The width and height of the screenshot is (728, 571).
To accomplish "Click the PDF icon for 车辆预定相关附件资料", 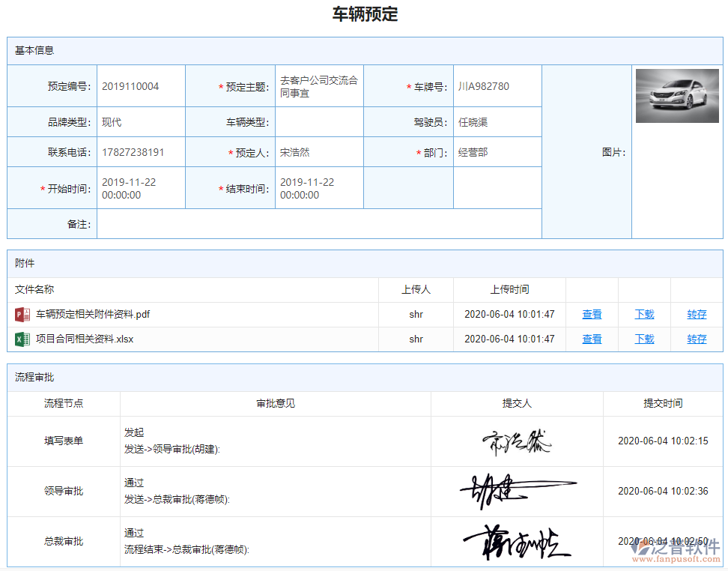I will 21,314.
